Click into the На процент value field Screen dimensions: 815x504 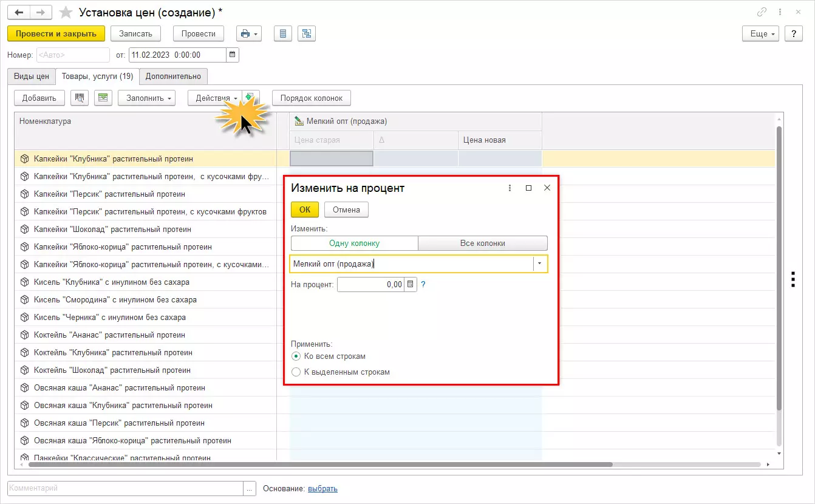pos(370,284)
